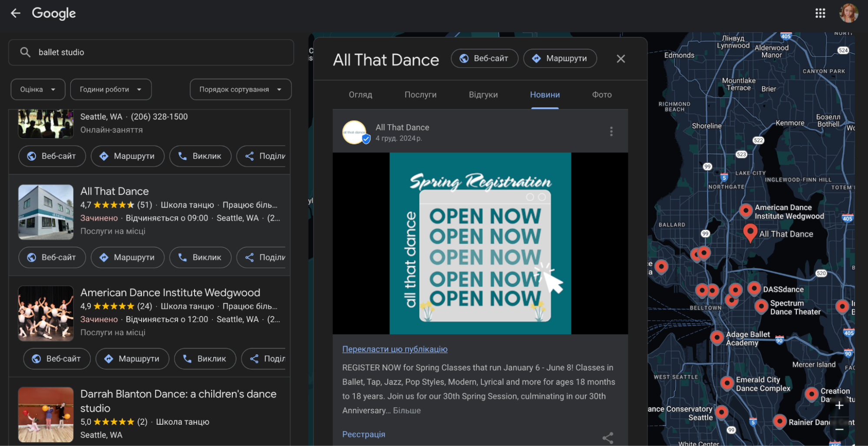Open the Порядок сортування sort dropdown
The width and height of the screenshot is (868, 446).
(241, 90)
